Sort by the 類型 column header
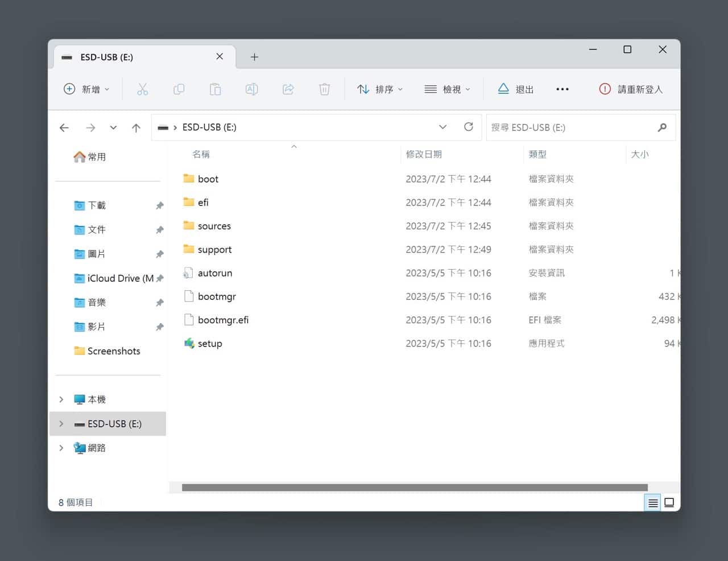The width and height of the screenshot is (728, 561). tap(537, 154)
